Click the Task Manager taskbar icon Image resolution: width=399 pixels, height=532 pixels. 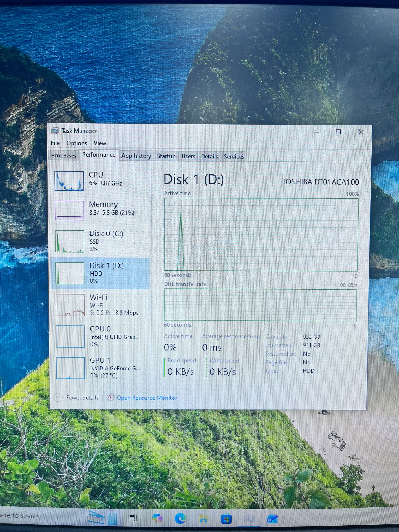(x=249, y=519)
